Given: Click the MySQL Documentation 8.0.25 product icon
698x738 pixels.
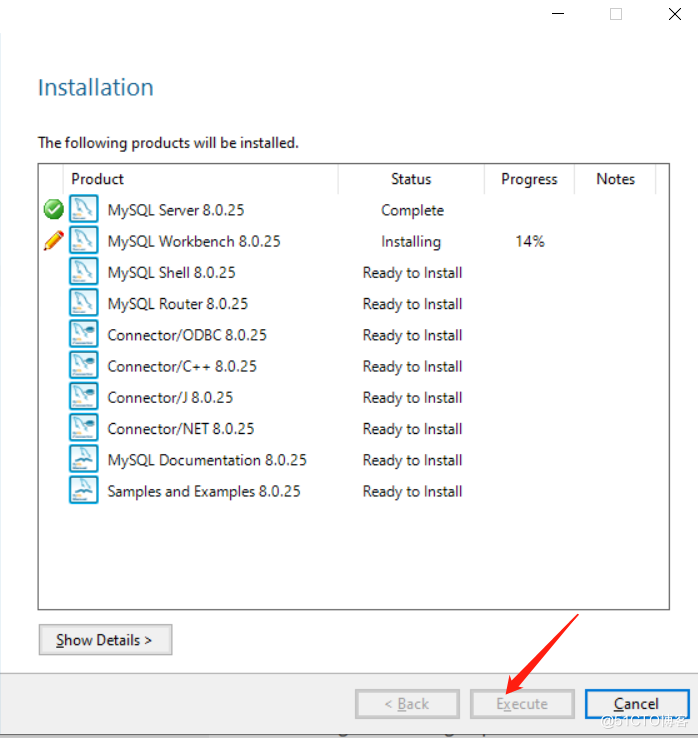Looking at the screenshot, I should tap(84, 458).
